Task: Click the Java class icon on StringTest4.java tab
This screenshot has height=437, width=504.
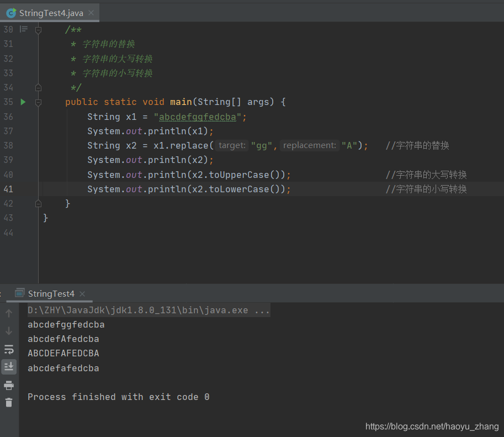Action: pyautogui.click(x=11, y=13)
